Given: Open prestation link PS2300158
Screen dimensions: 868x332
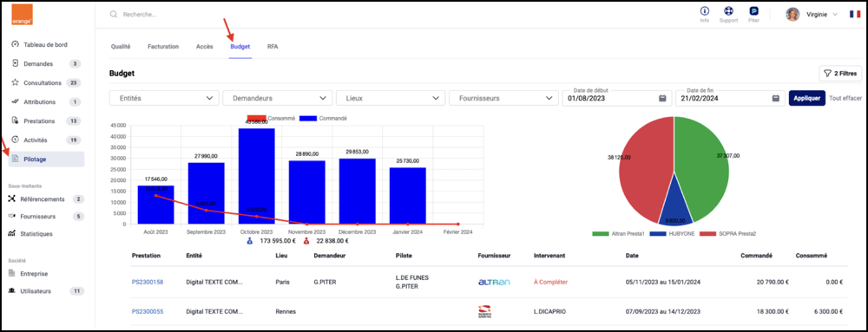Looking at the screenshot, I should 148,282.
